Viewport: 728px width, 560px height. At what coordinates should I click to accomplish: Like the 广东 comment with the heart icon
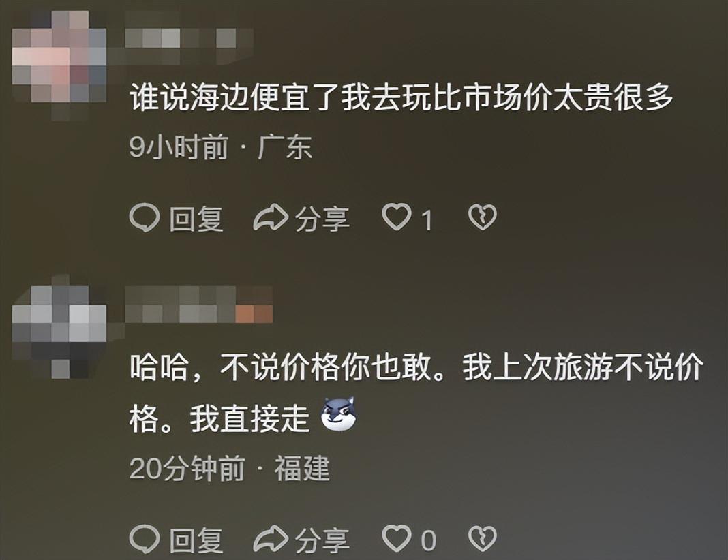(397, 217)
